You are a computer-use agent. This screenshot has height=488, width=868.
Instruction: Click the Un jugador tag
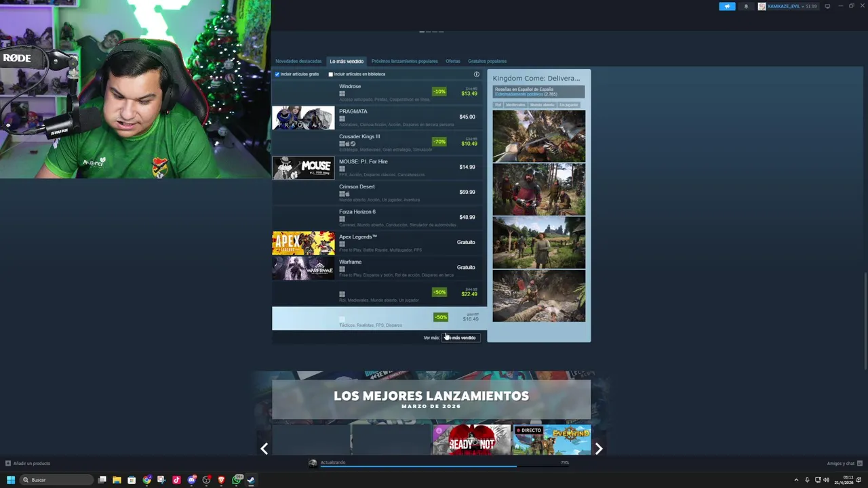(x=569, y=105)
